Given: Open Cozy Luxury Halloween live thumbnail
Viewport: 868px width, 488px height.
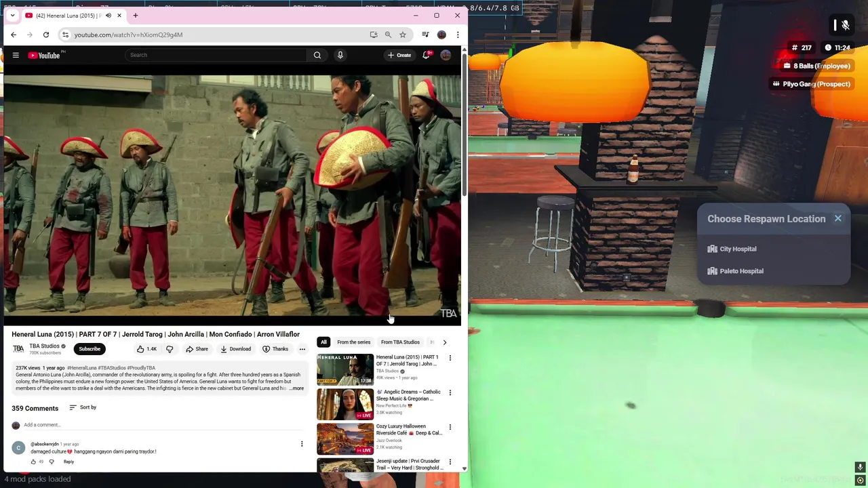Looking at the screenshot, I should click(345, 439).
